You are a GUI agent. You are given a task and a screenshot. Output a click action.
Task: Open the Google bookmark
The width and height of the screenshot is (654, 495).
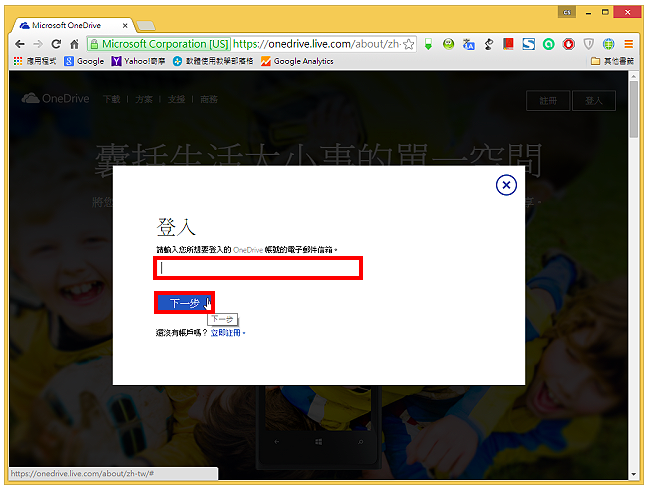(84, 61)
